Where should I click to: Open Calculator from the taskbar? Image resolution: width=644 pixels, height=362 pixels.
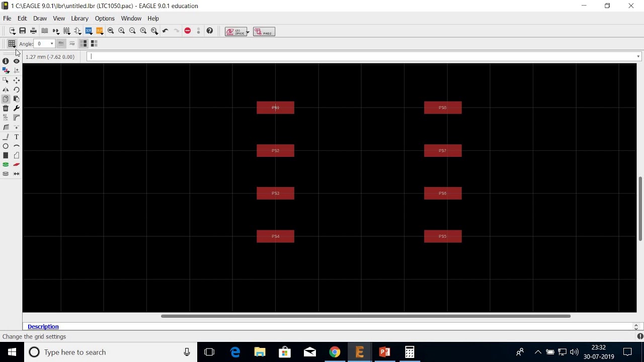(x=410, y=352)
